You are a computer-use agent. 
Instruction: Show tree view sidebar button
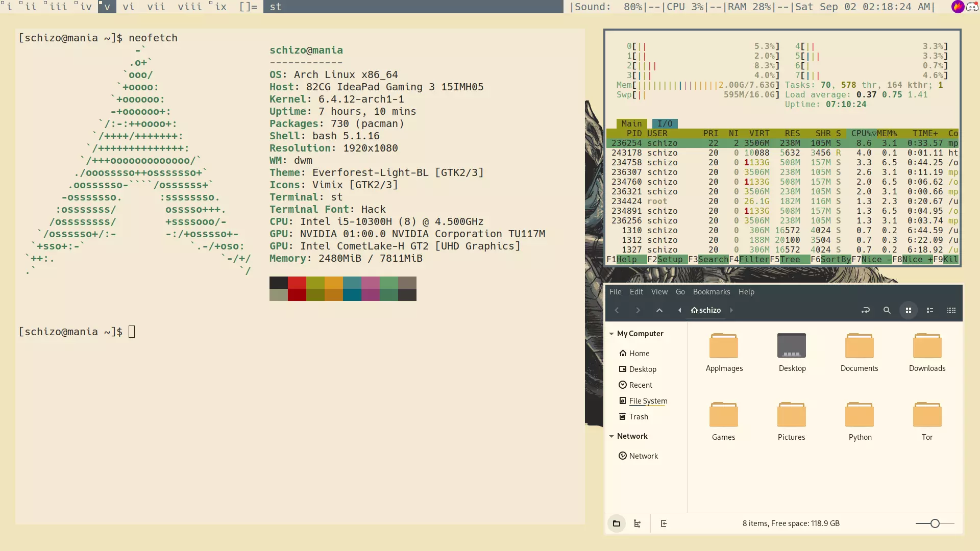(637, 523)
